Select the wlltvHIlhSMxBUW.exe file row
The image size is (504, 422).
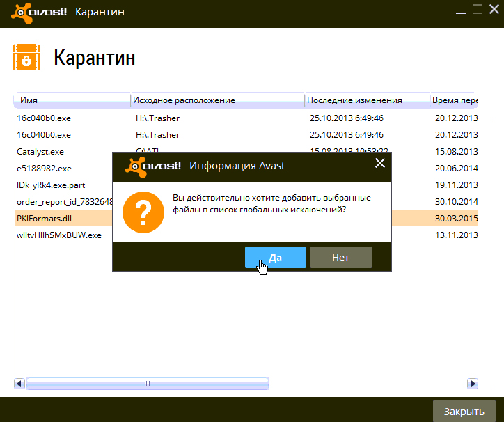(x=59, y=235)
